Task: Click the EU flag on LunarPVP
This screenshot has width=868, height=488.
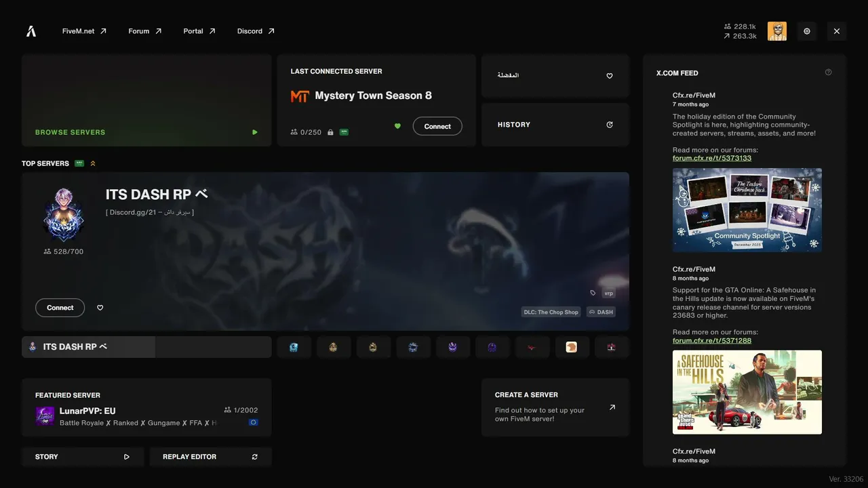Action: click(254, 422)
